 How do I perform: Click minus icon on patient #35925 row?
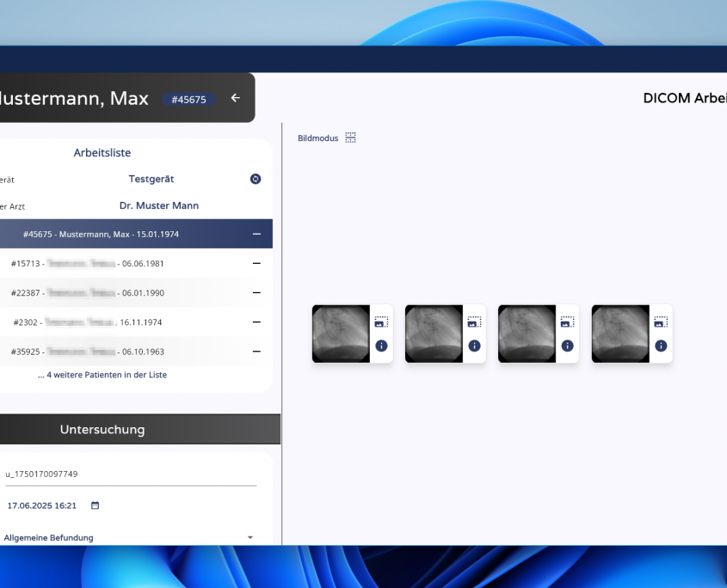click(x=256, y=351)
